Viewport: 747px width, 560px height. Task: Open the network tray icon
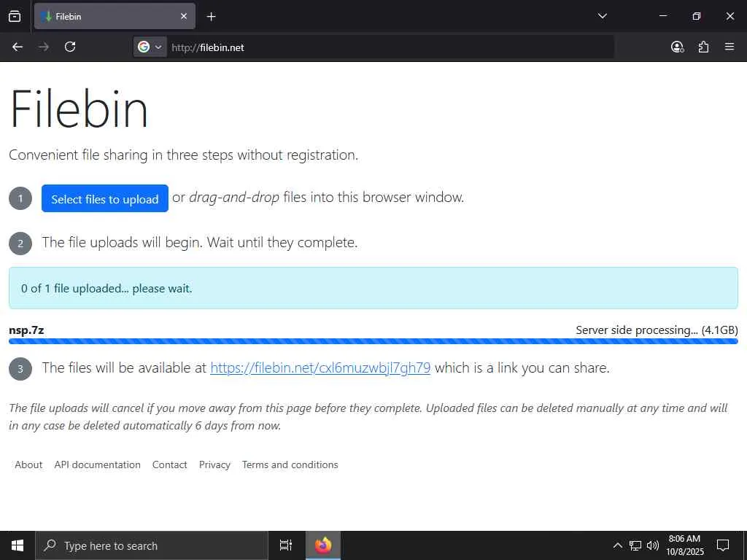pyautogui.click(x=635, y=545)
